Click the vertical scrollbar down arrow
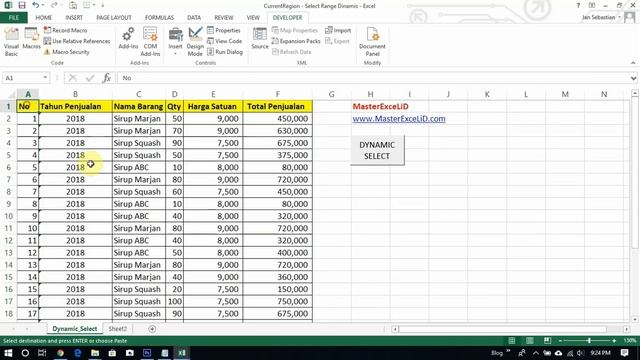This screenshot has height=360, width=640. click(x=635, y=319)
